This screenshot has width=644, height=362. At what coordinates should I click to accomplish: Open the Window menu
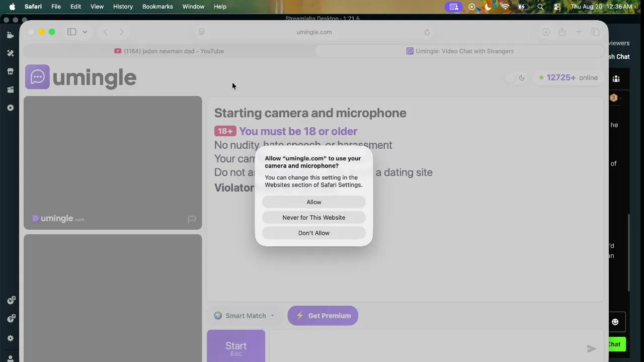pyautogui.click(x=193, y=7)
